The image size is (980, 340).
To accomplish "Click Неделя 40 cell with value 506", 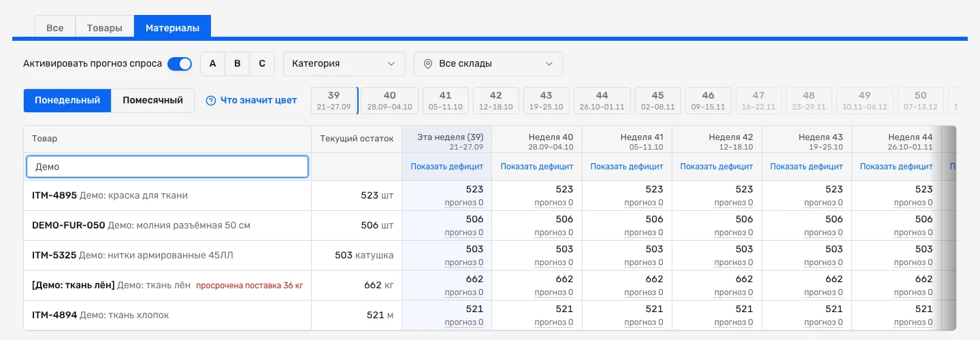I will (537, 226).
